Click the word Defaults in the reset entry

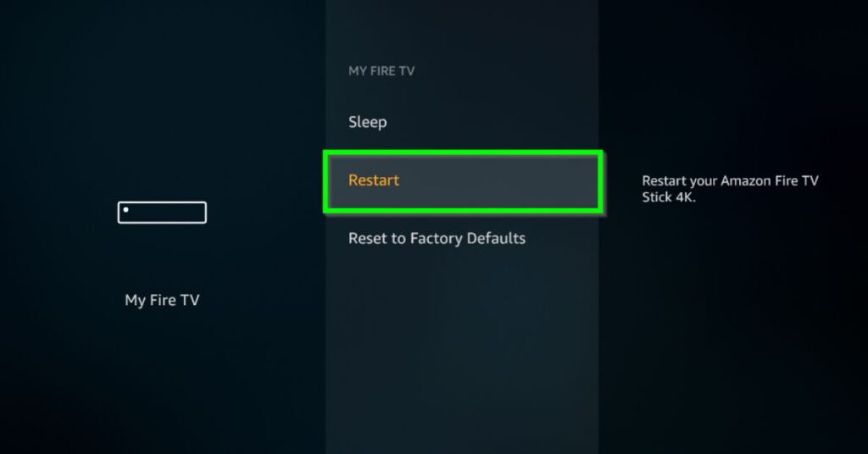point(496,238)
